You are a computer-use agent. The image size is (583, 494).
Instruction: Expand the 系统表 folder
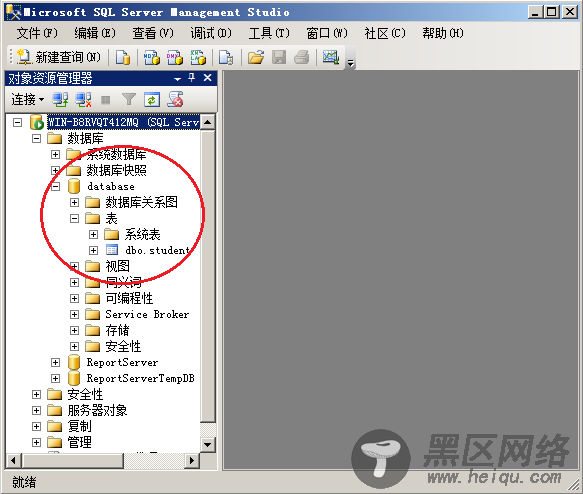[x=93, y=235]
